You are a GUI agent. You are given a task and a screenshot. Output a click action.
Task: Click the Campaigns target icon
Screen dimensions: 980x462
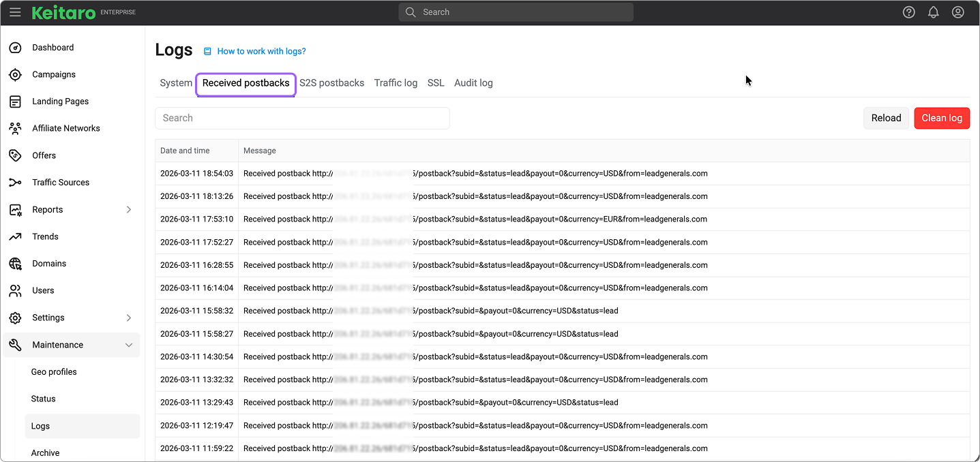[15, 74]
